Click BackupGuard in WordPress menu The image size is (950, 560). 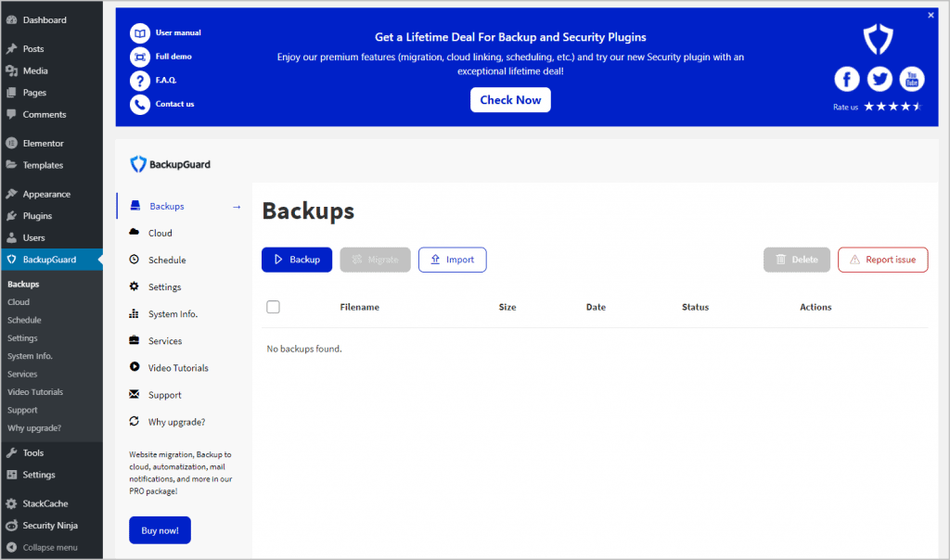point(52,260)
